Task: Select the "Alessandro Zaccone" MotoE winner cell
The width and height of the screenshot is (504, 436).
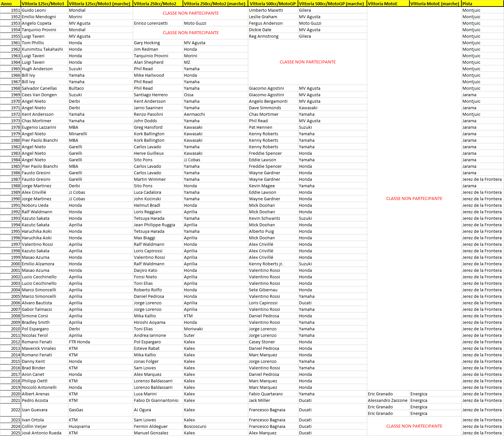Action: tap(387, 400)
